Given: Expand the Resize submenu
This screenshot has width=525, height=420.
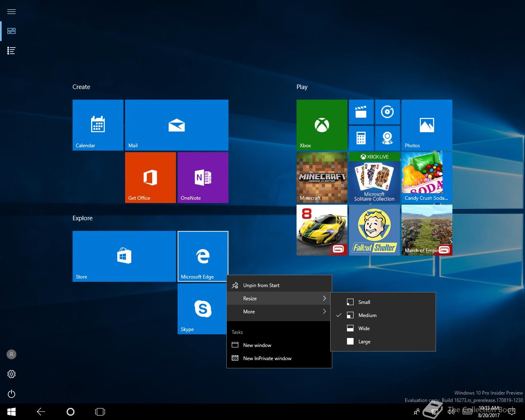Looking at the screenshot, I should (279, 298).
